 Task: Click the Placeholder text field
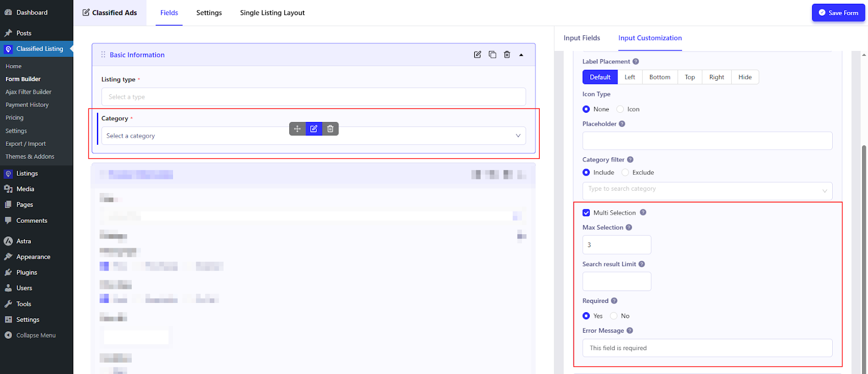point(707,141)
